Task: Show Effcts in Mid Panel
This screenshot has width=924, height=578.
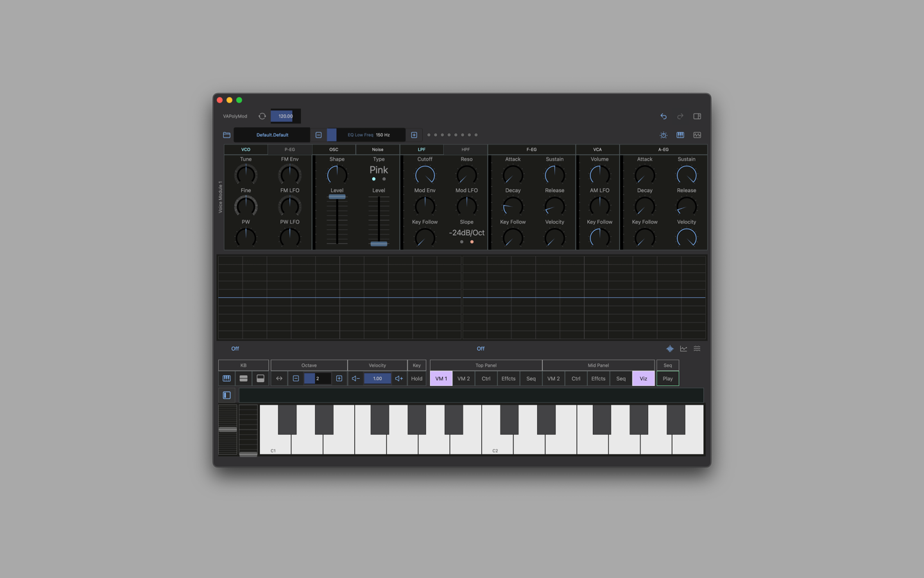Action: [598, 378]
